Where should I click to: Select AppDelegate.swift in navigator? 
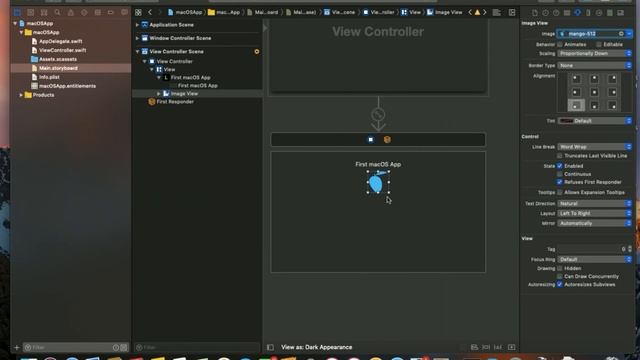[60, 41]
